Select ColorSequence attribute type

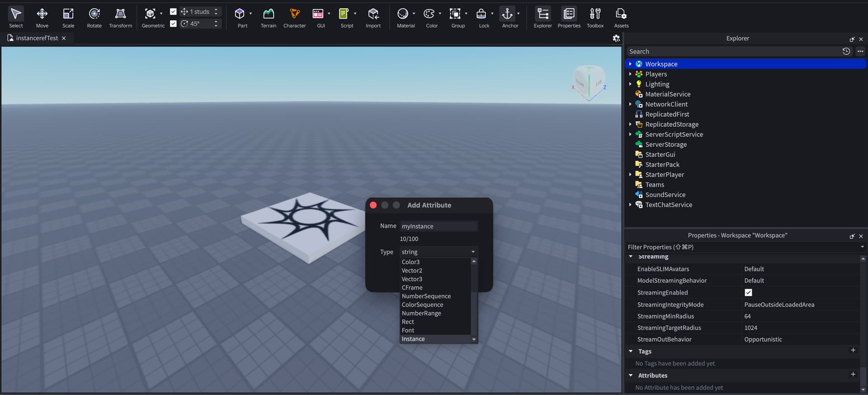pos(435,305)
